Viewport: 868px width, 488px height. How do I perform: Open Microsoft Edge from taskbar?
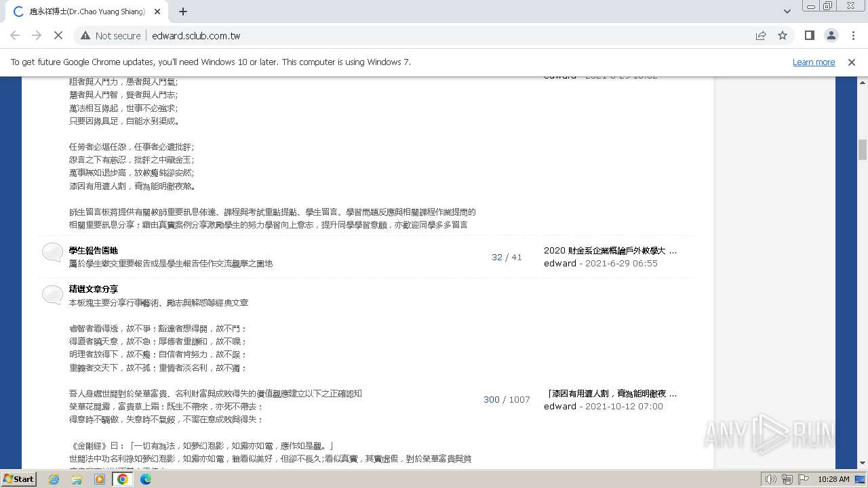click(146, 479)
